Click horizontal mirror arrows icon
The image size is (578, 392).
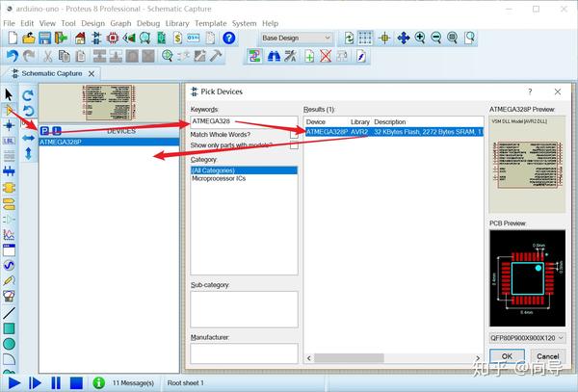(x=28, y=138)
